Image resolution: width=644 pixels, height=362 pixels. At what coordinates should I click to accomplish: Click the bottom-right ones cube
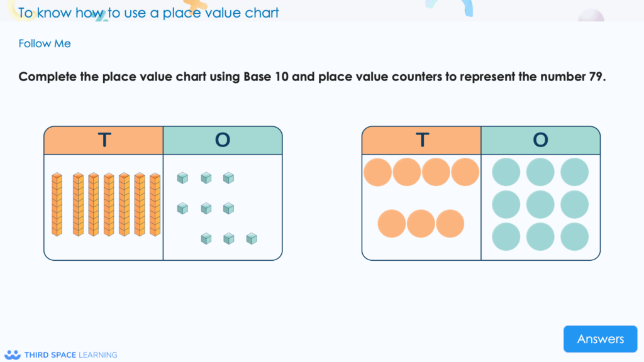coord(250,239)
